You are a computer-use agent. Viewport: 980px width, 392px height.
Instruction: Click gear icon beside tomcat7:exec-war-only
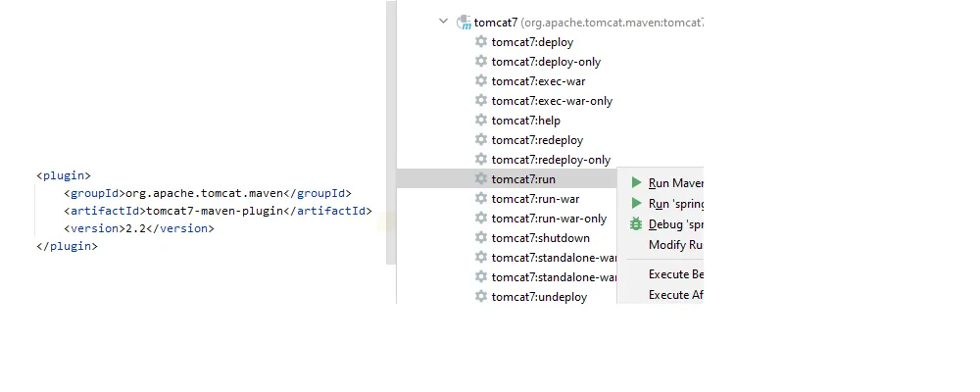pos(480,100)
